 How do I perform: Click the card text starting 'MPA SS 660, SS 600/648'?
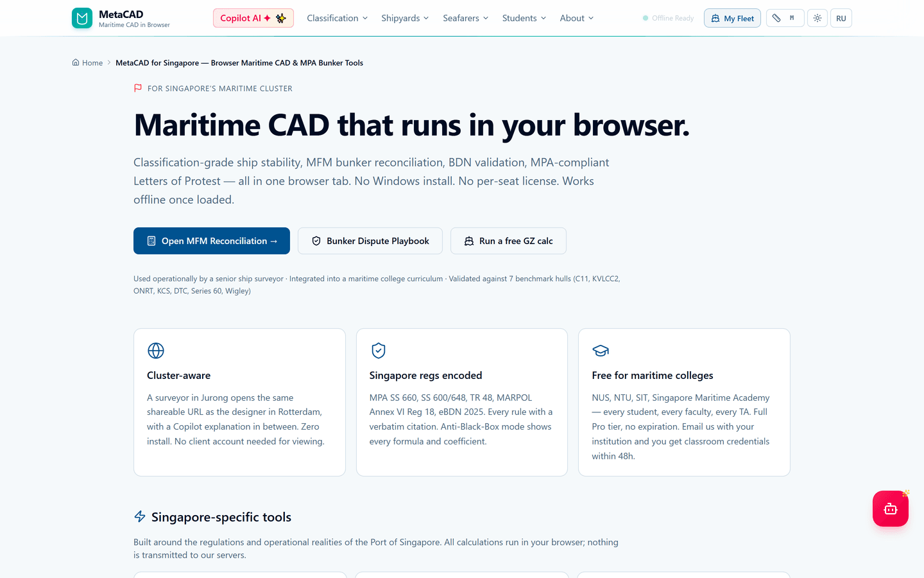(x=461, y=419)
